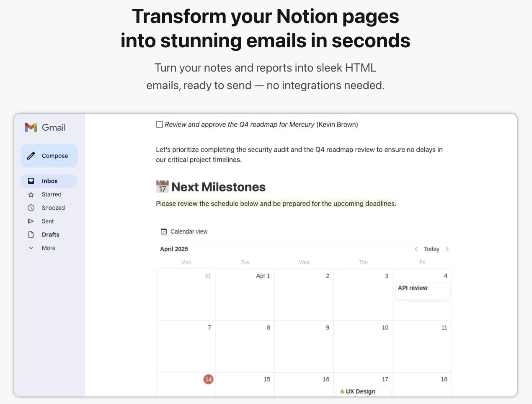Viewport: 532px width, 404px height.
Task: Click the date number 18
Action: (444, 379)
